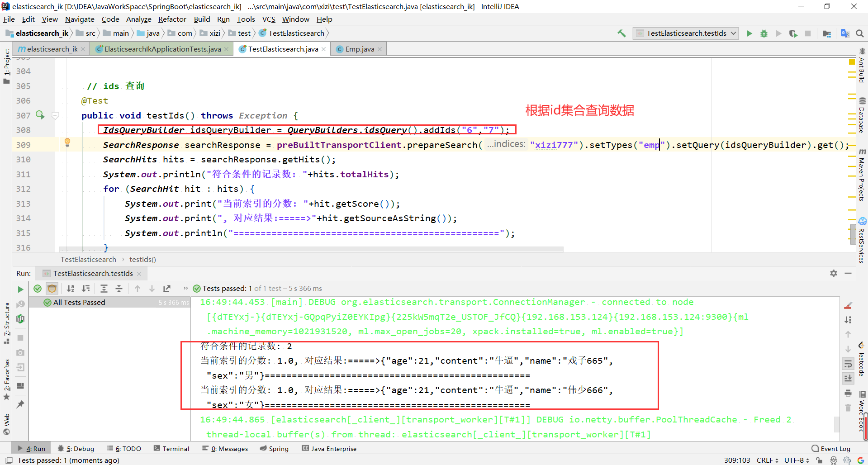Open the Refactor menu
Viewport: 868px width, 465px height.
click(x=172, y=19)
